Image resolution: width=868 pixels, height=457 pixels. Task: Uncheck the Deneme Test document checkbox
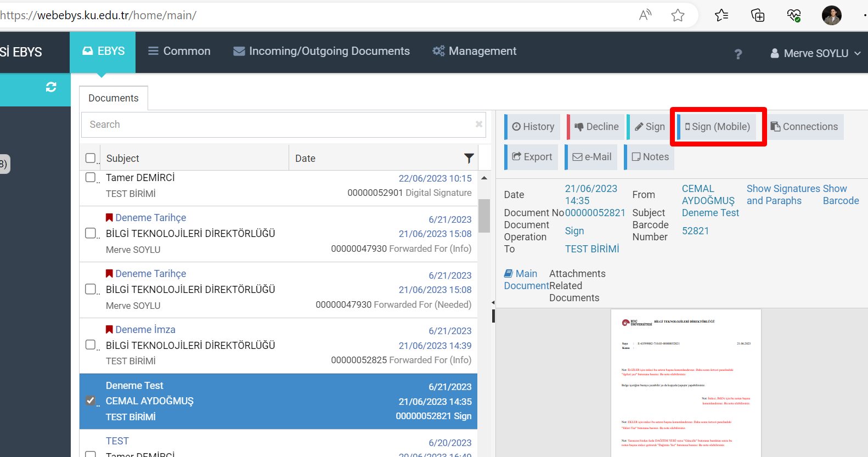point(91,400)
